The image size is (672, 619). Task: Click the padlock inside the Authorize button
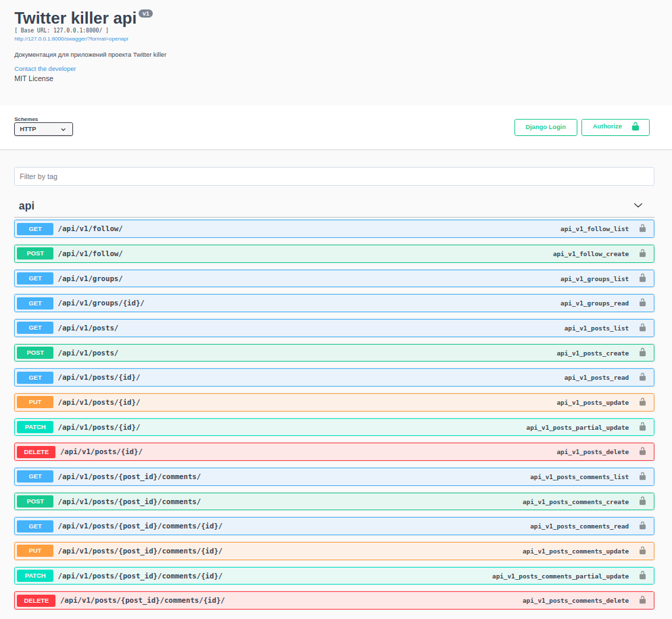pos(635,126)
